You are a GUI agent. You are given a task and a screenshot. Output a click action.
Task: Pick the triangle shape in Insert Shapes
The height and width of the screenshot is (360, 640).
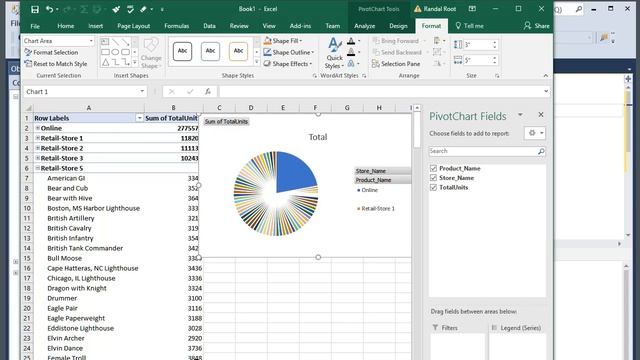[105, 62]
